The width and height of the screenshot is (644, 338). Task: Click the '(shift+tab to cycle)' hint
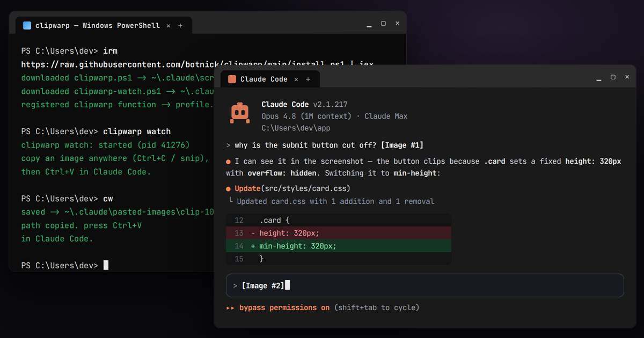coord(377,308)
